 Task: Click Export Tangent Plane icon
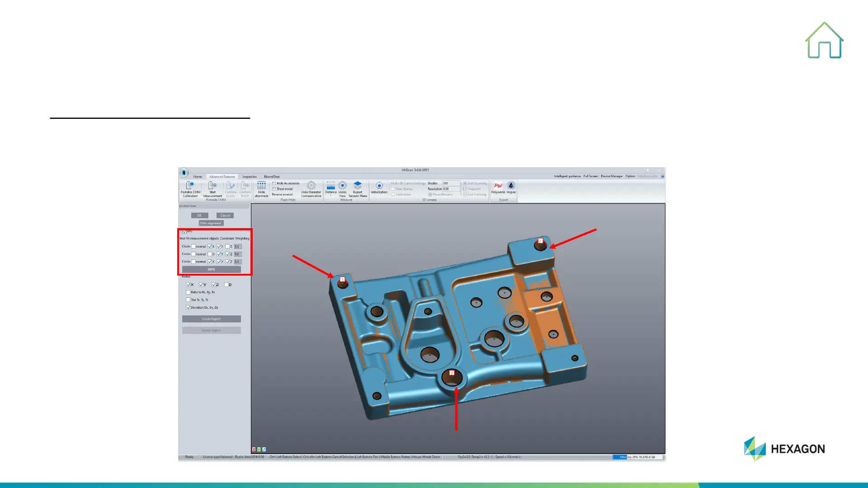click(x=358, y=186)
